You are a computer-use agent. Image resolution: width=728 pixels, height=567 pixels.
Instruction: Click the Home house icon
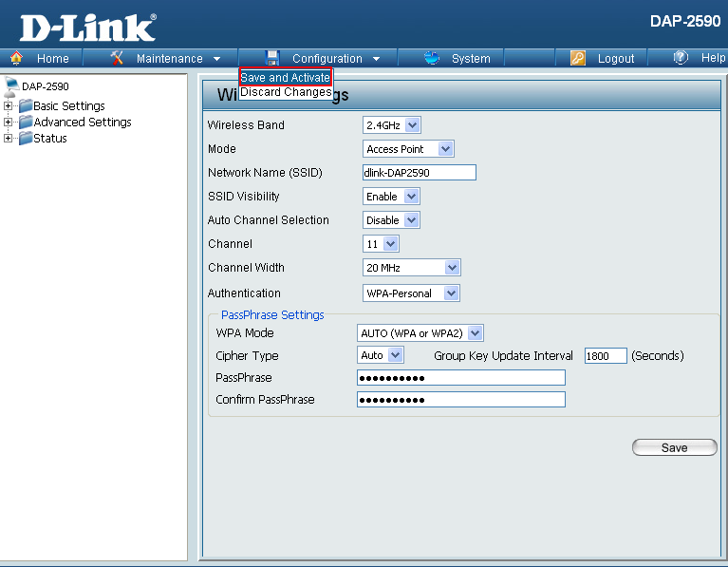point(16,58)
